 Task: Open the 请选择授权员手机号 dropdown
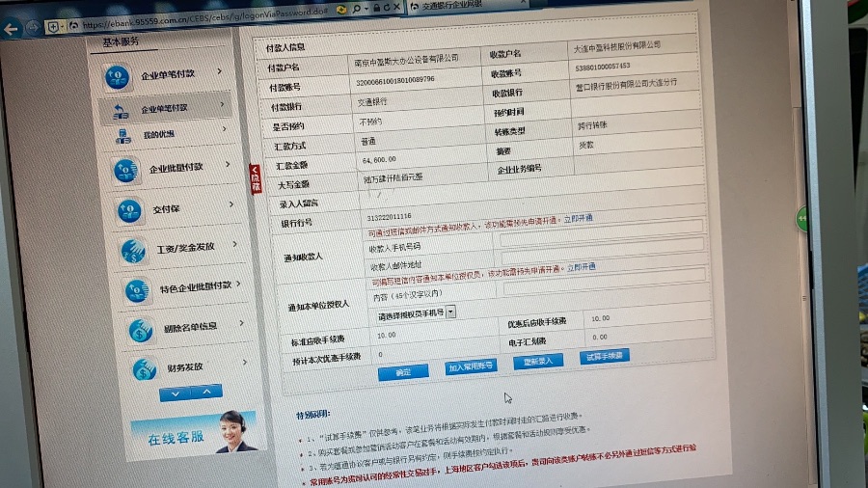click(450, 313)
